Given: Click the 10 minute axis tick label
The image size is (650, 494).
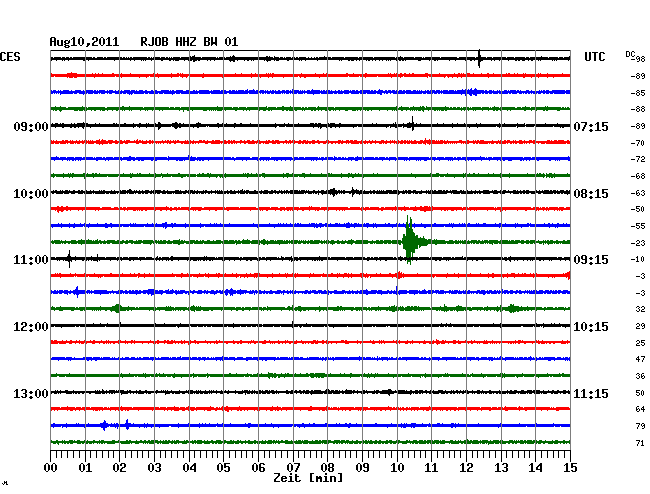Looking at the screenshot, I should pyautogui.click(x=397, y=467).
